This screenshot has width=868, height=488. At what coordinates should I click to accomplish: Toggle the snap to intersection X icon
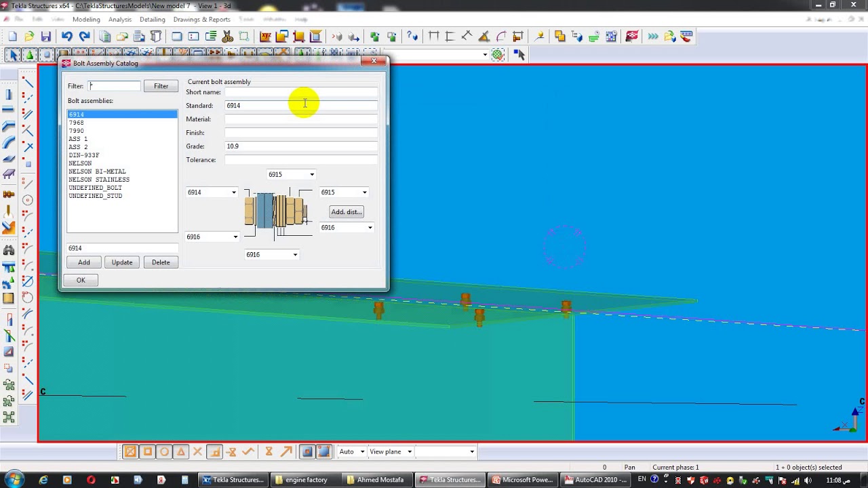[x=197, y=451]
